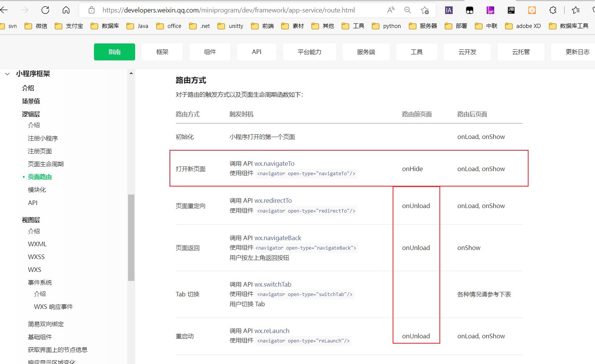Viewport: 595px width, 364px height.
Task: Open 基础组件 in the sidebar
Action: pos(40,337)
